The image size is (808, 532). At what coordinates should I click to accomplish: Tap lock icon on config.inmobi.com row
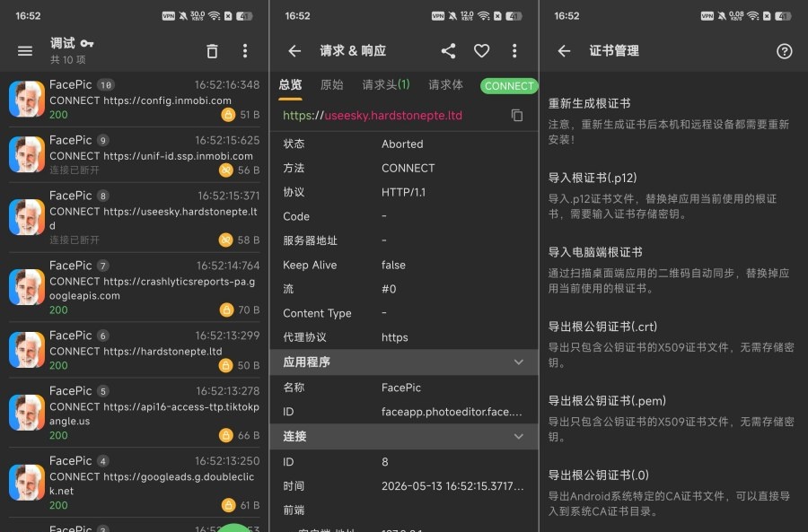click(228, 115)
